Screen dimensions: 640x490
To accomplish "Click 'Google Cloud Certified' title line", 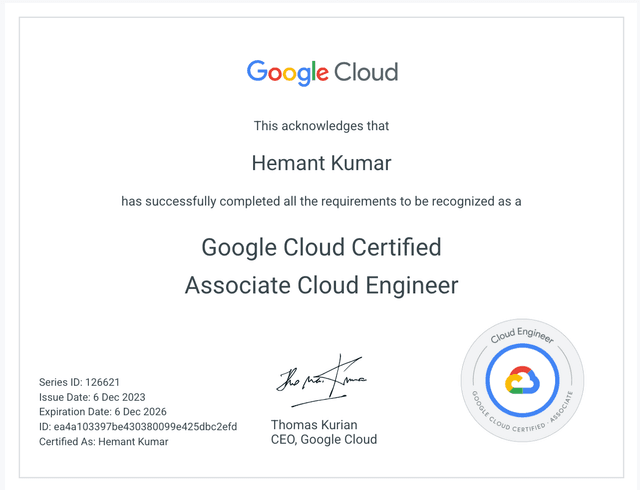I will pos(321,247).
